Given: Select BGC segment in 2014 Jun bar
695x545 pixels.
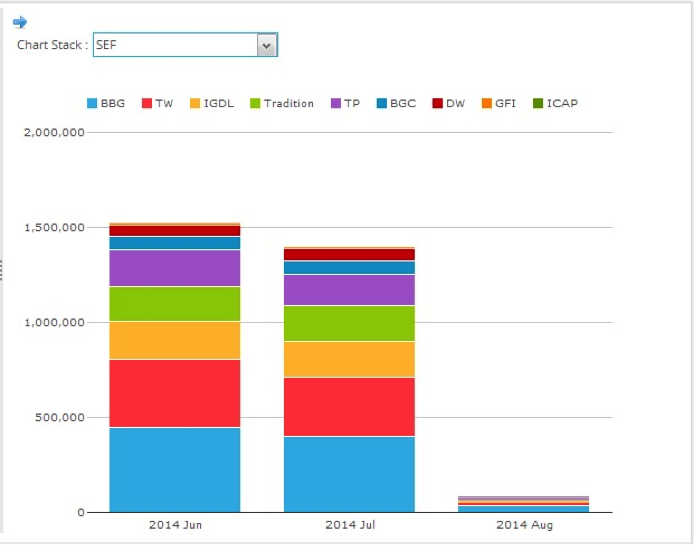Looking at the screenshot, I should [x=175, y=243].
